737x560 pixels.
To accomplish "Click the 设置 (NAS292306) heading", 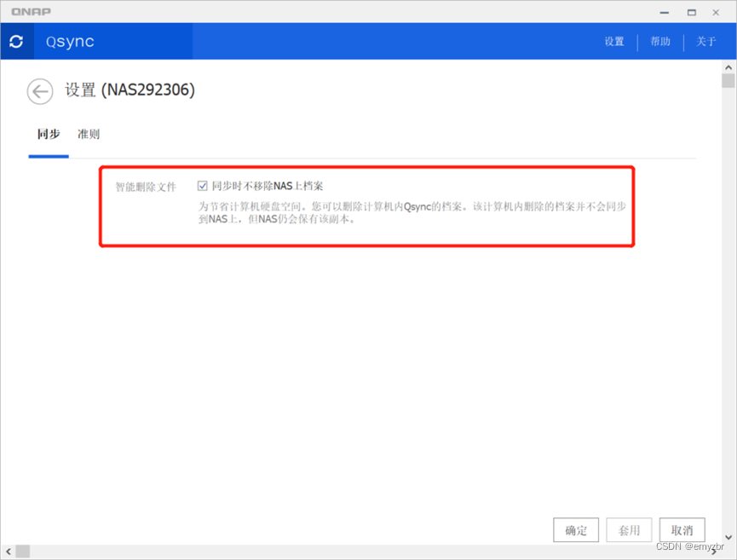I will 130,89.
